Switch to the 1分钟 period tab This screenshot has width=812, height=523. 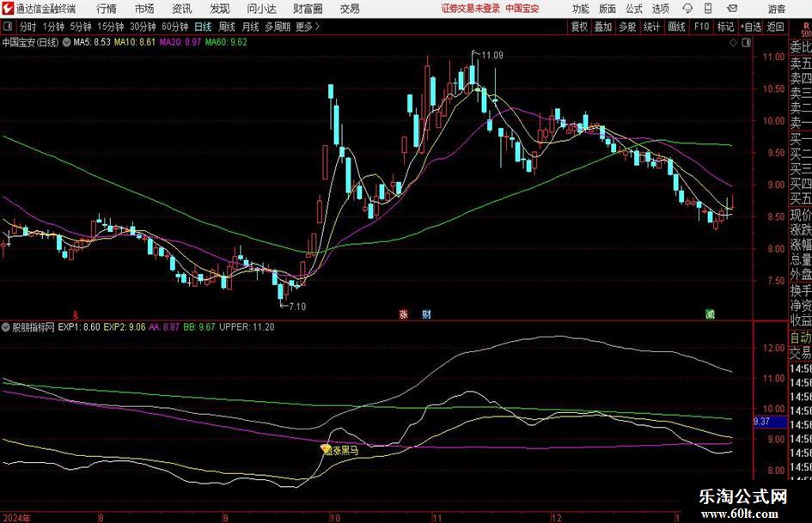click(53, 27)
